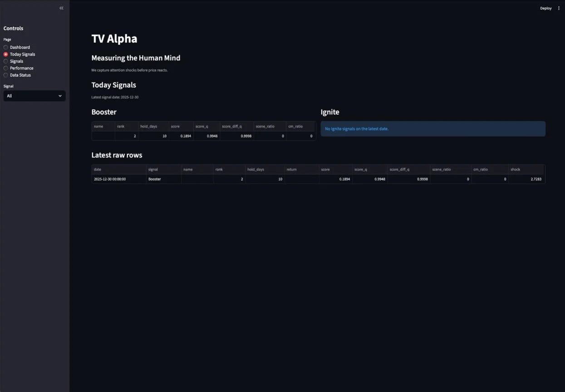Click the Booster cell in Latest raw rows
This screenshot has width=565, height=392.
[x=154, y=179]
